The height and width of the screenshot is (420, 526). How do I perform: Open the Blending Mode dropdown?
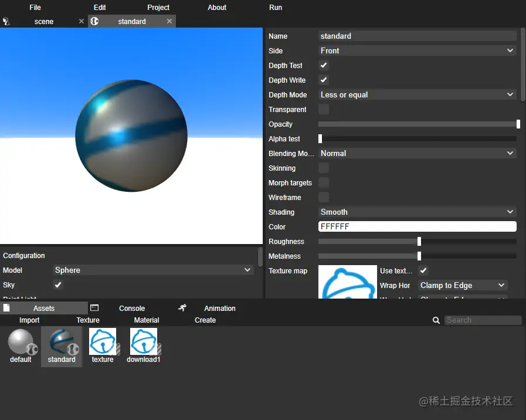coord(417,153)
